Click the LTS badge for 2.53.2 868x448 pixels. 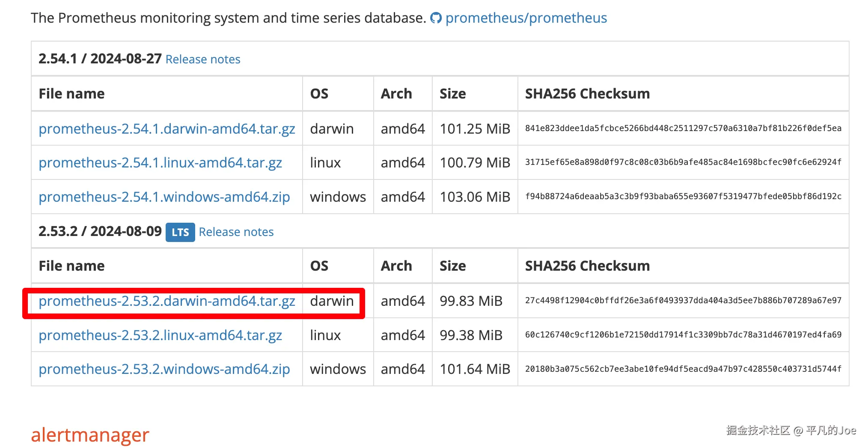pos(180,232)
